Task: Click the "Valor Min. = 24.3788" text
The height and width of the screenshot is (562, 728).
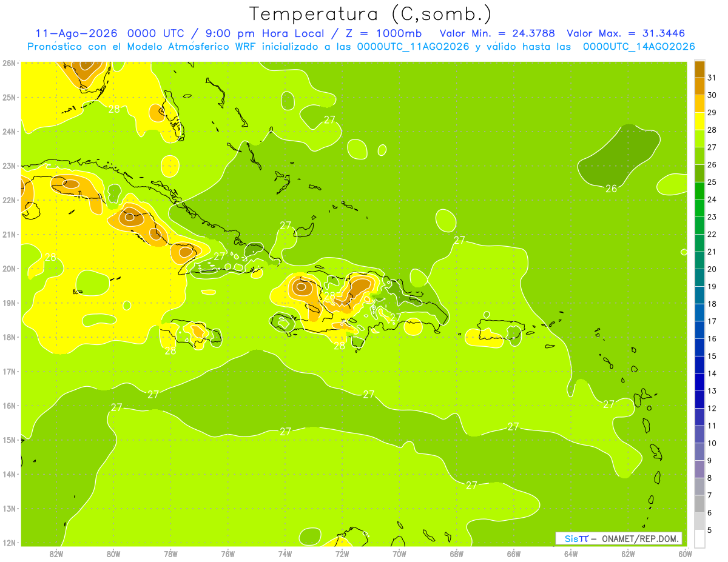Action: coord(497,33)
